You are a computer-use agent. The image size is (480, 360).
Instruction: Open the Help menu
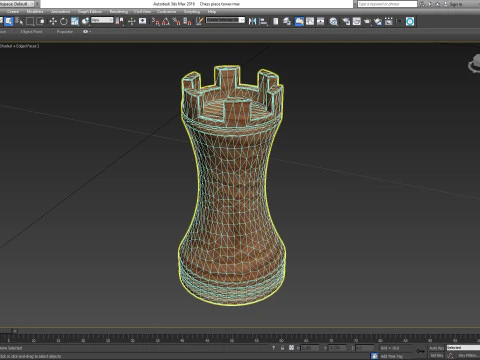tap(212, 12)
